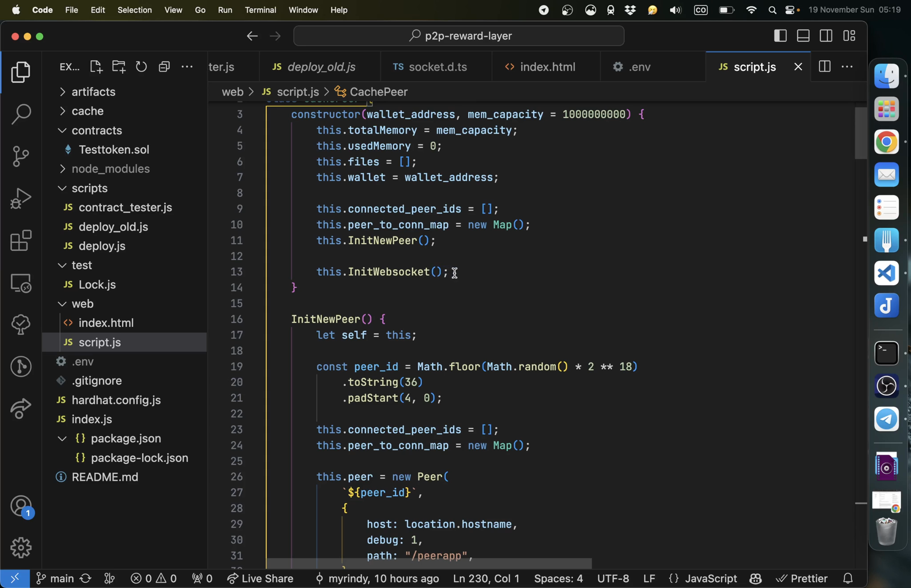911x588 pixels.
Task: Collapse package.json nested files
Action: [62, 439]
